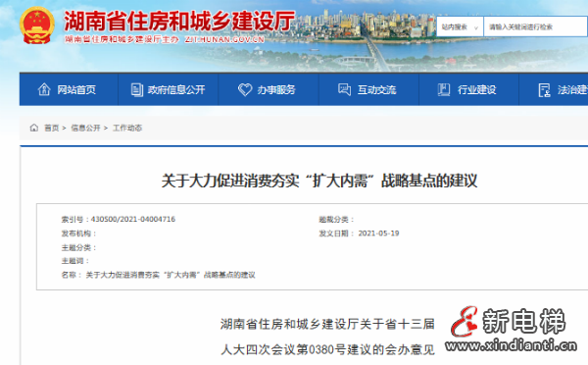Click the file icon beside 法治建设
The height and width of the screenshot is (365, 588).
tap(545, 90)
